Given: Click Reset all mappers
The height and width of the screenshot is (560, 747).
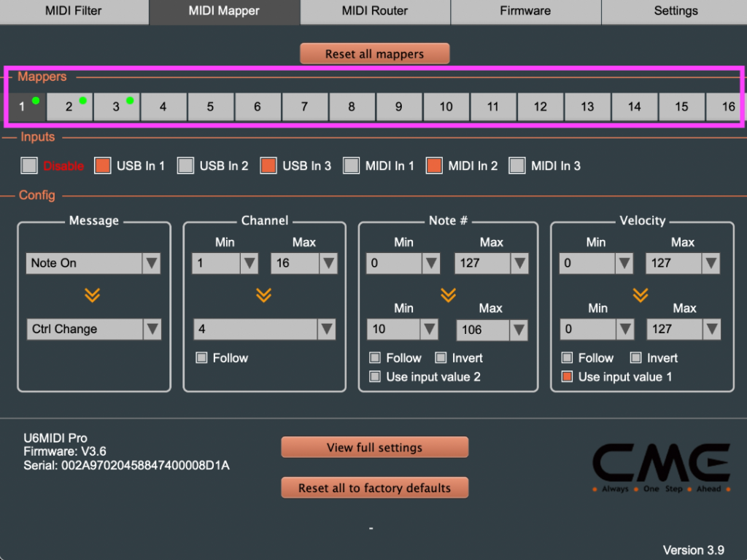Looking at the screenshot, I should click(x=374, y=53).
